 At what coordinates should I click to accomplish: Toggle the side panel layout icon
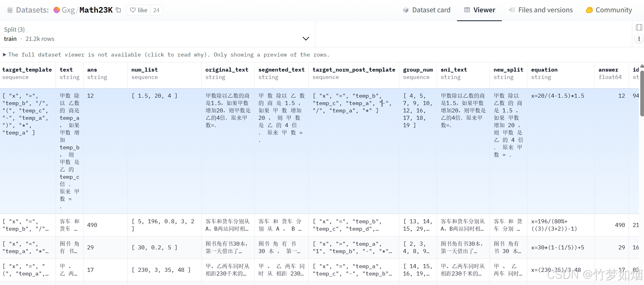[639, 27]
